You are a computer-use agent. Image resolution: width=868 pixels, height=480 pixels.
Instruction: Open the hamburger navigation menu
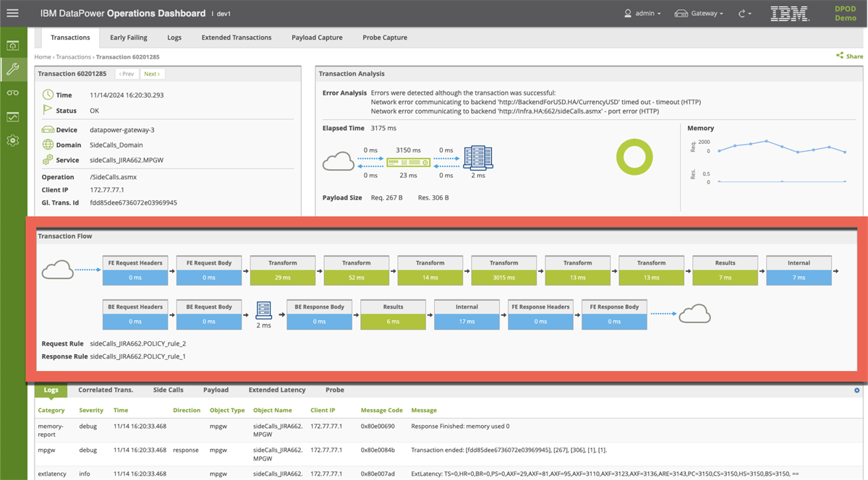[12, 13]
